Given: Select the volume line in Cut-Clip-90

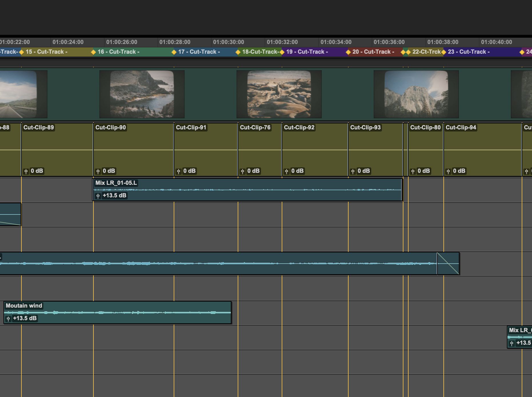Looking at the screenshot, I should pos(133,150).
